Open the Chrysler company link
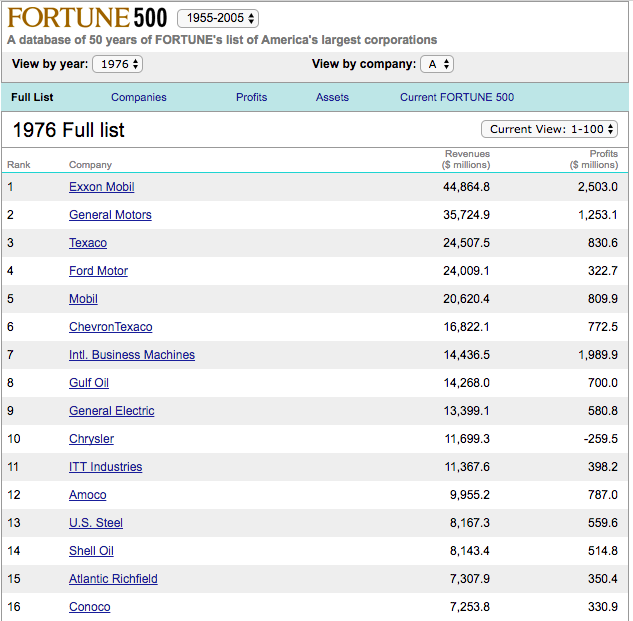 coord(92,439)
